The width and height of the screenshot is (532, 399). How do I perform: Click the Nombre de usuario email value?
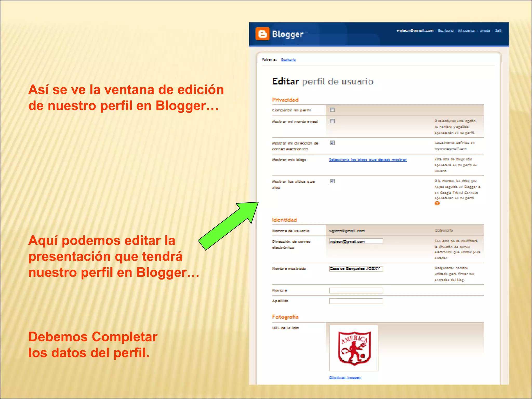(x=347, y=231)
